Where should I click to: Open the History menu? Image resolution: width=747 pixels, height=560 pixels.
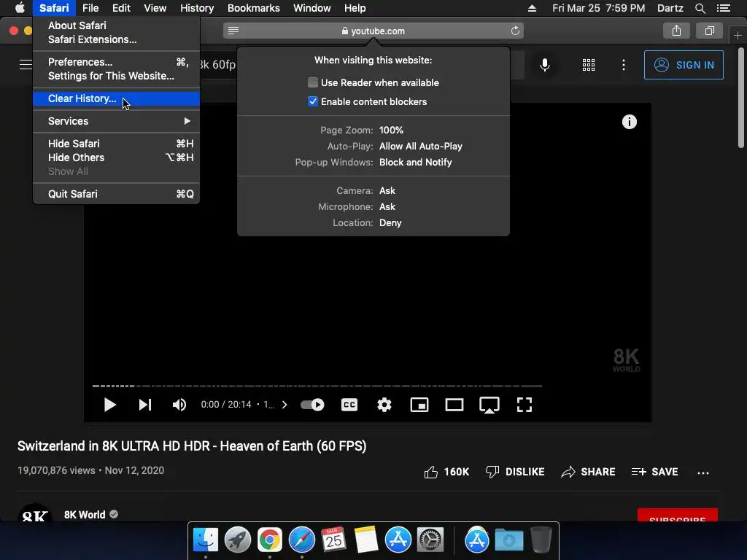(197, 8)
